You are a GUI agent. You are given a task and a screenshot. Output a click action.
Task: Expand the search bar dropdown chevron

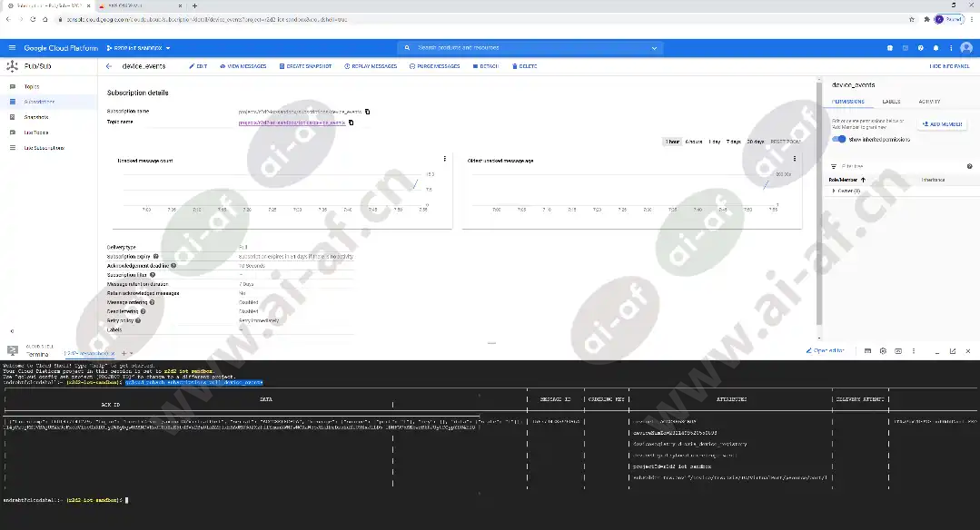pos(654,48)
